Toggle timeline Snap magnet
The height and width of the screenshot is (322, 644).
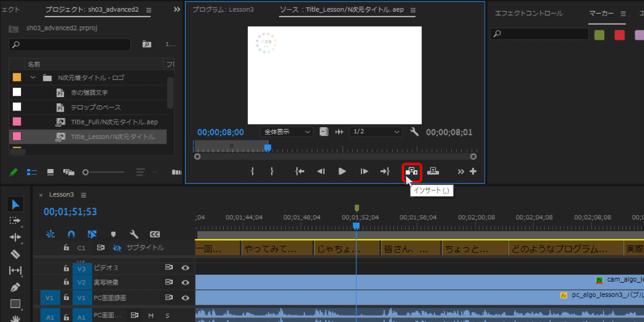[x=71, y=234]
